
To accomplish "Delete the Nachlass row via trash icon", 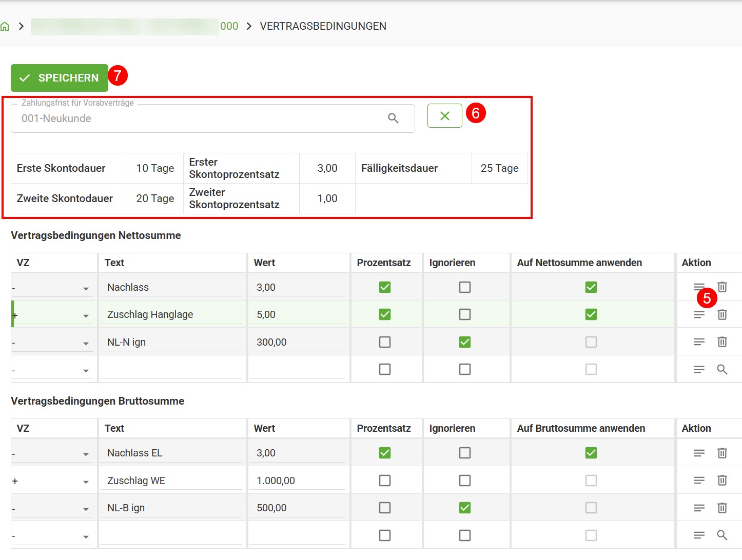I will (x=722, y=287).
